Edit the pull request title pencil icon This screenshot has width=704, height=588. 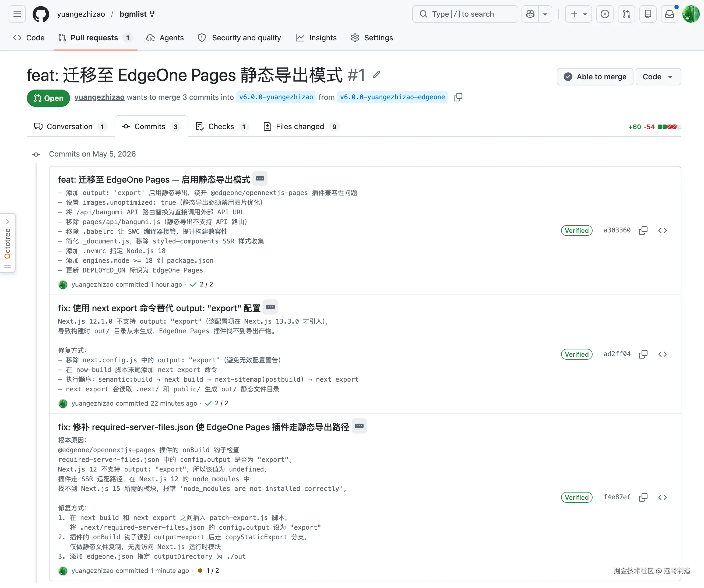pos(376,75)
